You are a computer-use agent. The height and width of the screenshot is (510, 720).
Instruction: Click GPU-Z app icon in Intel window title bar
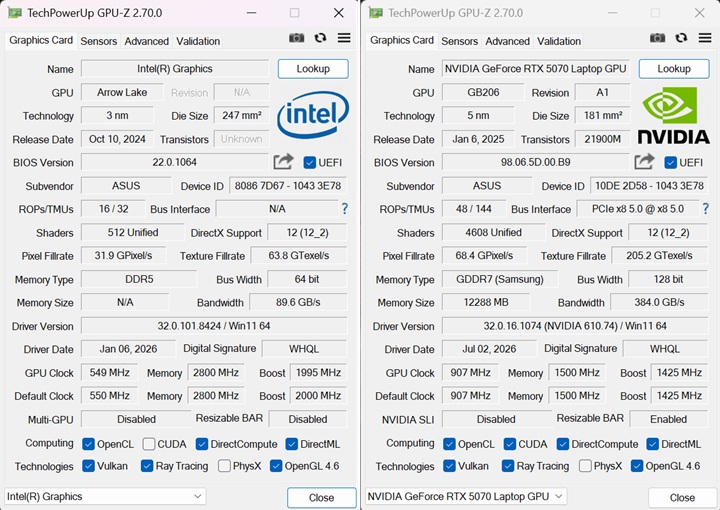(15, 12)
